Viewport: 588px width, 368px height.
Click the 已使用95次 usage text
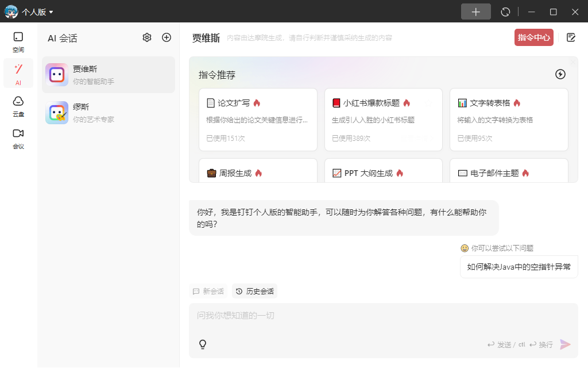pos(475,138)
